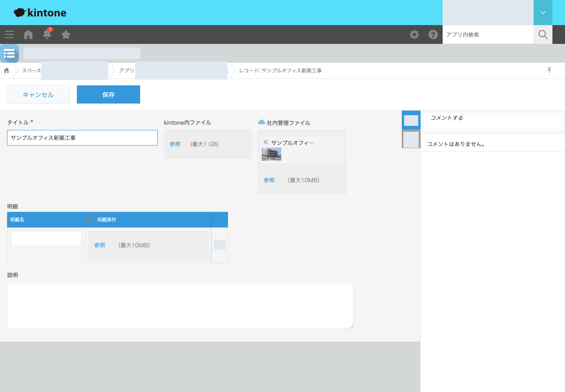Click 参照 under kintone内ファイル
Image resolution: width=565 pixels, height=392 pixels.
click(x=175, y=144)
